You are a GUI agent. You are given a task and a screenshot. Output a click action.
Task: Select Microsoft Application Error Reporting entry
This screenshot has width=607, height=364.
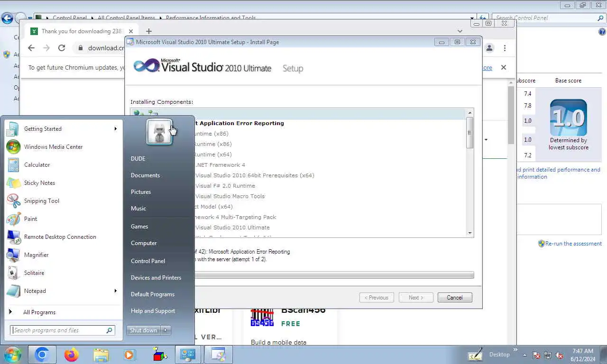click(239, 123)
